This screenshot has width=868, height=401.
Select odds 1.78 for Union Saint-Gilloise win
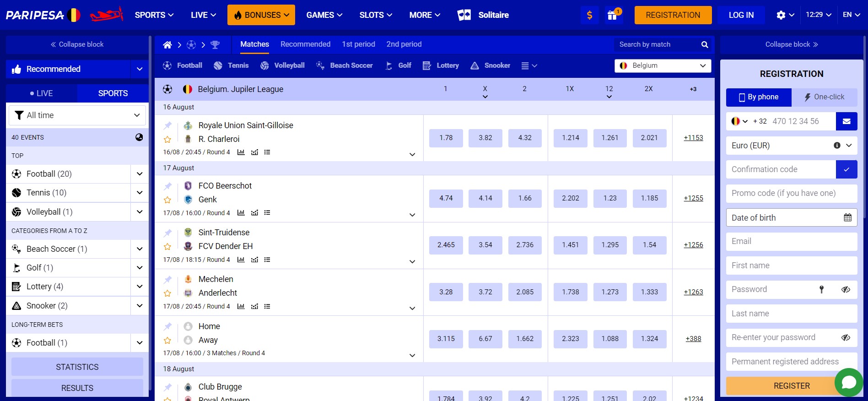tap(446, 138)
